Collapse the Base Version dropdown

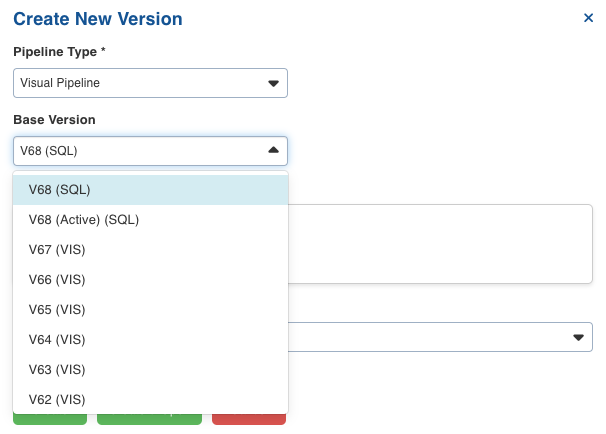pos(150,151)
